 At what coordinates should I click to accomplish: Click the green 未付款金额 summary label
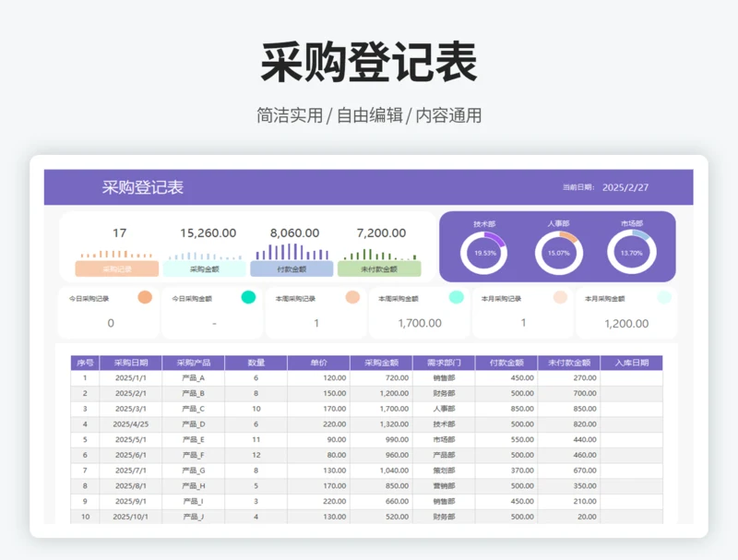click(379, 269)
